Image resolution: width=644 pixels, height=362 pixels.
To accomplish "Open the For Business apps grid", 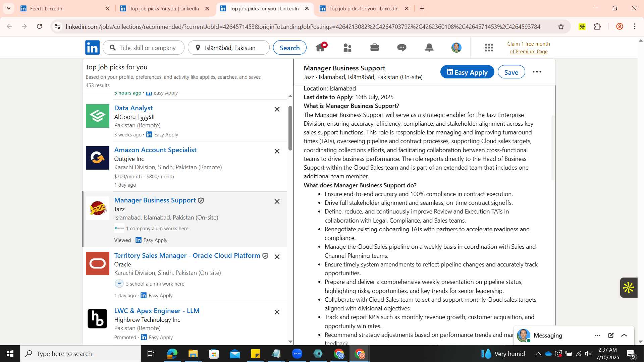I will tap(489, 48).
